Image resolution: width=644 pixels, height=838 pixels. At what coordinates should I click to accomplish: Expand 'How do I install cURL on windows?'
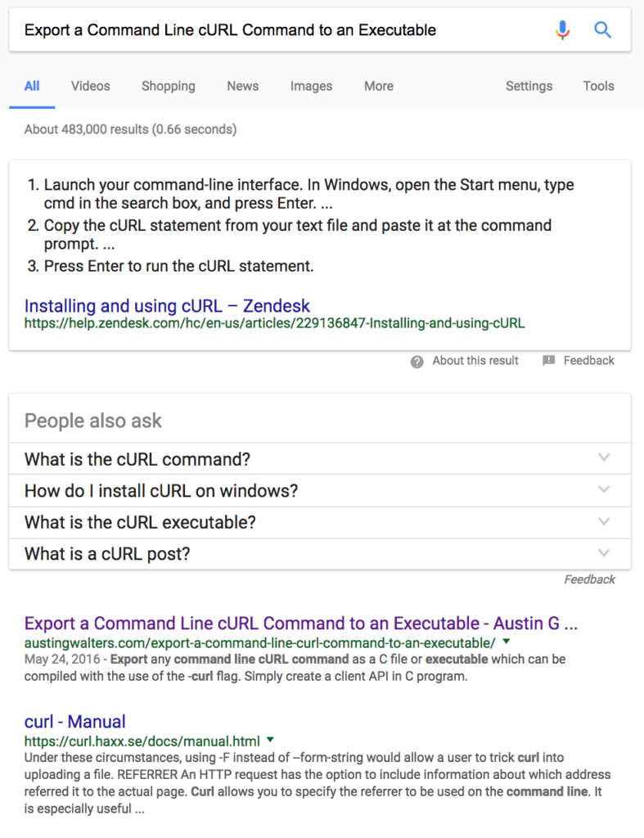coord(320,491)
